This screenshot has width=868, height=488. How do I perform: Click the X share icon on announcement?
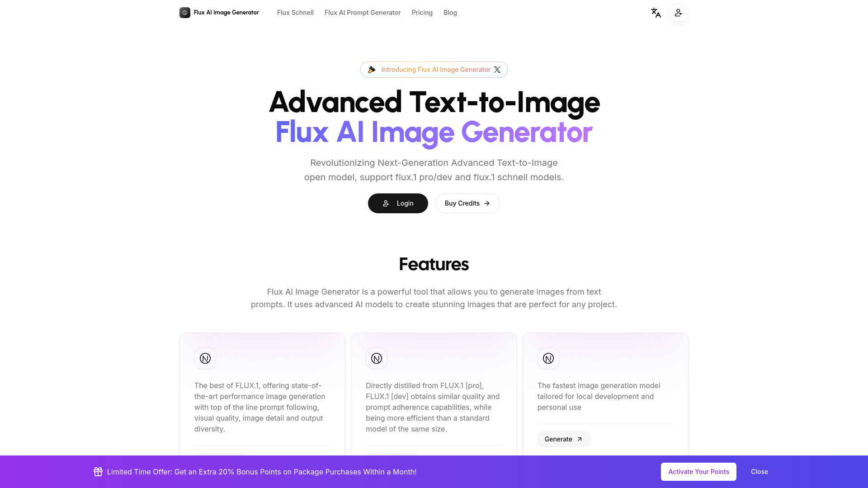click(496, 70)
